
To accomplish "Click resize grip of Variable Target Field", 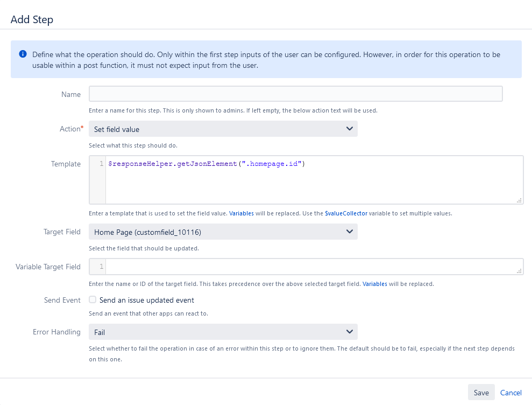I will pos(519,272).
